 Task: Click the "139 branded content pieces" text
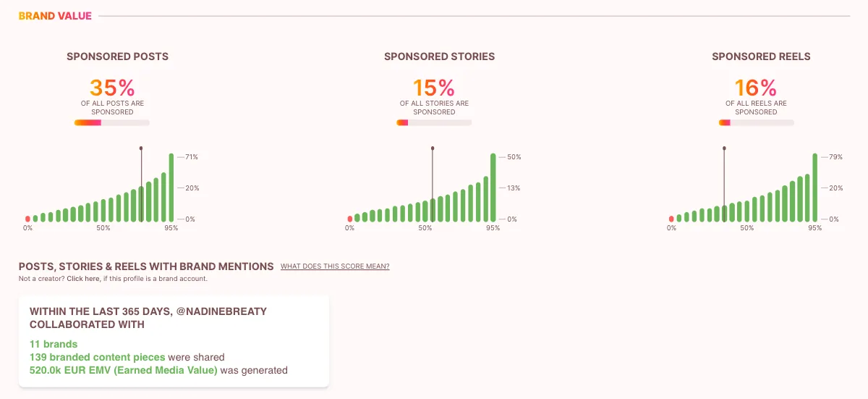[98, 357]
